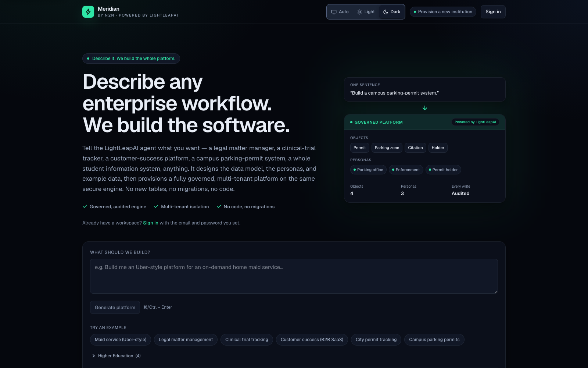This screenshot has width=588, height=368.
Task: Choose the Legal matter management example
Action: (x=186, y=340)
